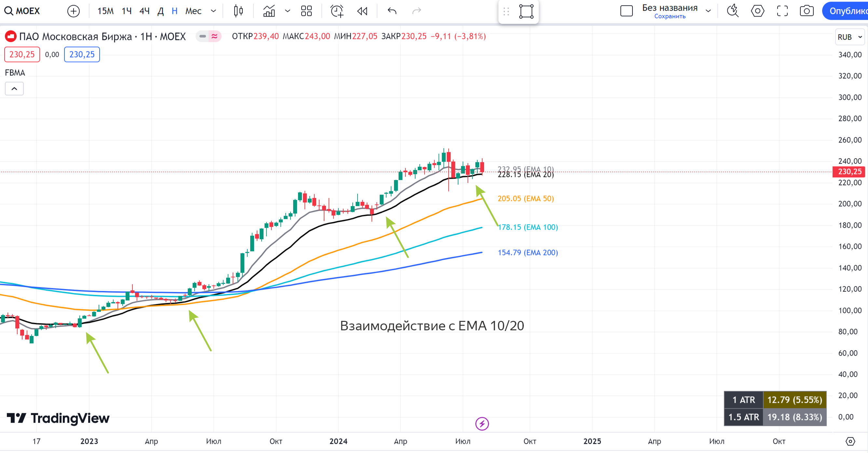Add symbol with the plus circle icon
The image size is (868, 453).
click(73, 11)
